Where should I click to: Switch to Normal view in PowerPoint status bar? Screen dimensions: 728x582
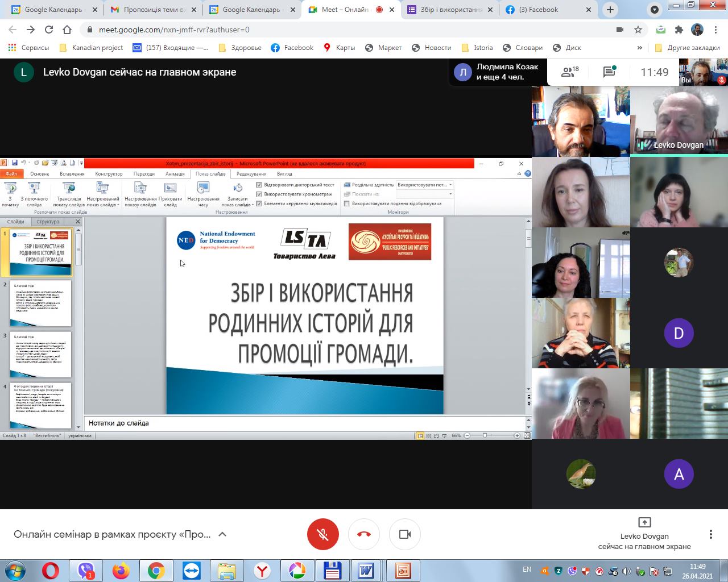tap(420, 436)
